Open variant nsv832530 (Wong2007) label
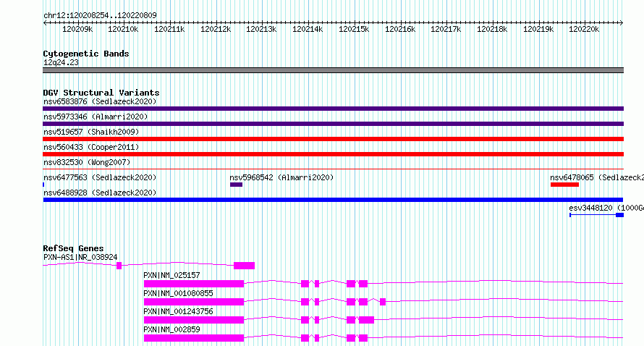Viewport: 644px width, 346px height. click(x=87, y=162)
